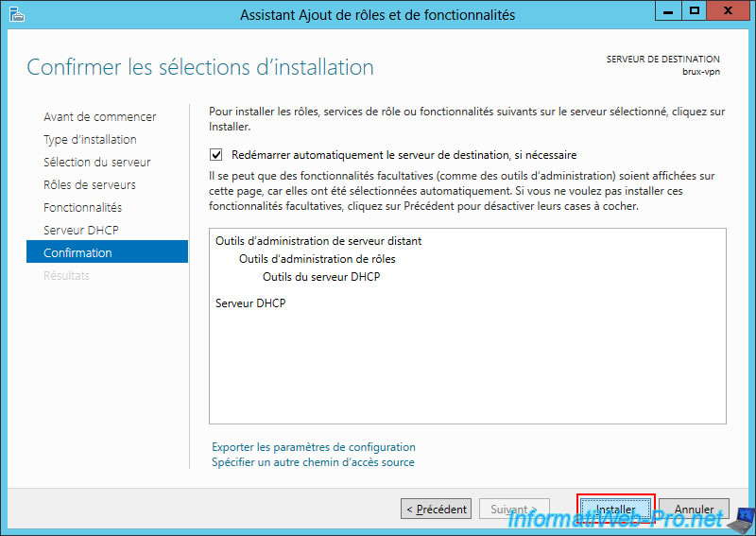Cancel the wizard with Annuler
The width and height of the screenshot is (756, 536).
point(694,510)
